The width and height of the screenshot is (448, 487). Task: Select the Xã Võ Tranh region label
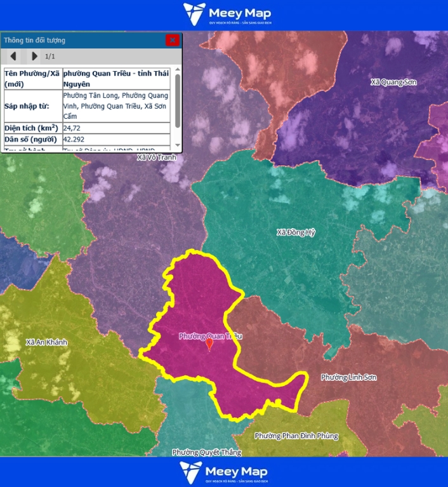coord(156,157)
